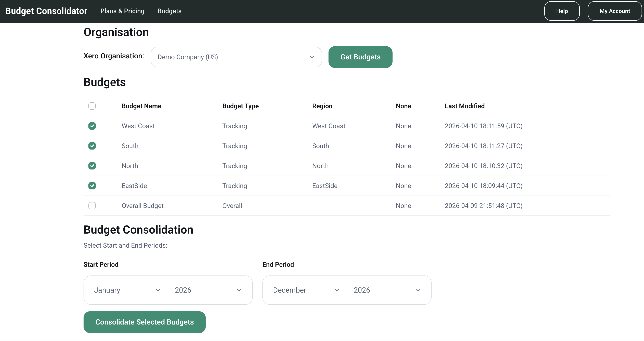644x341 pixels.
Task: Open My Account
Action: click(615, 11)
